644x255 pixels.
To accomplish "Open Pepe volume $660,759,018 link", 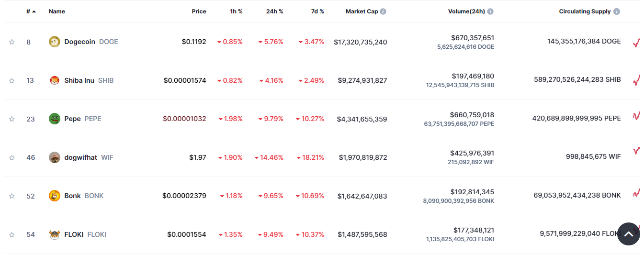I will [472, 115].
